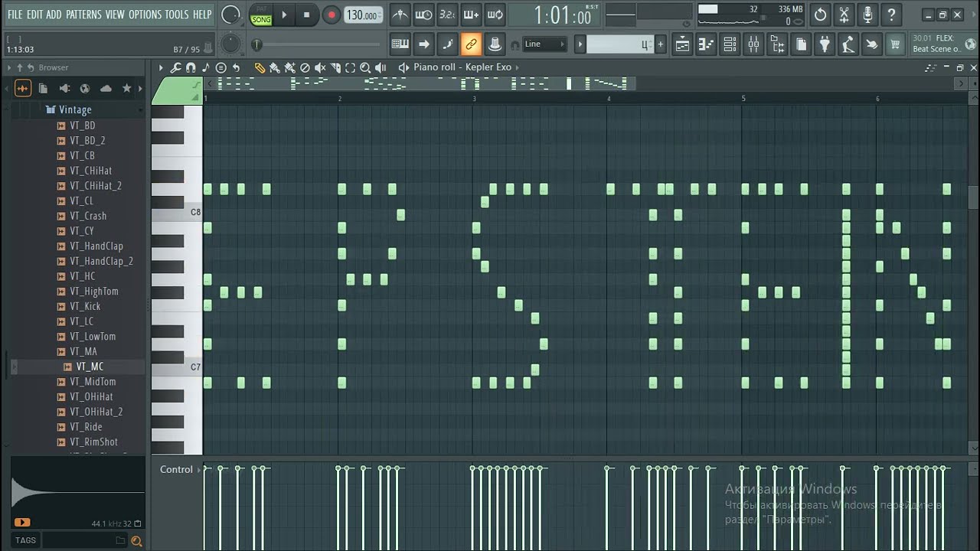
Task: Open the FILE menu
Action: pos(15,15)
